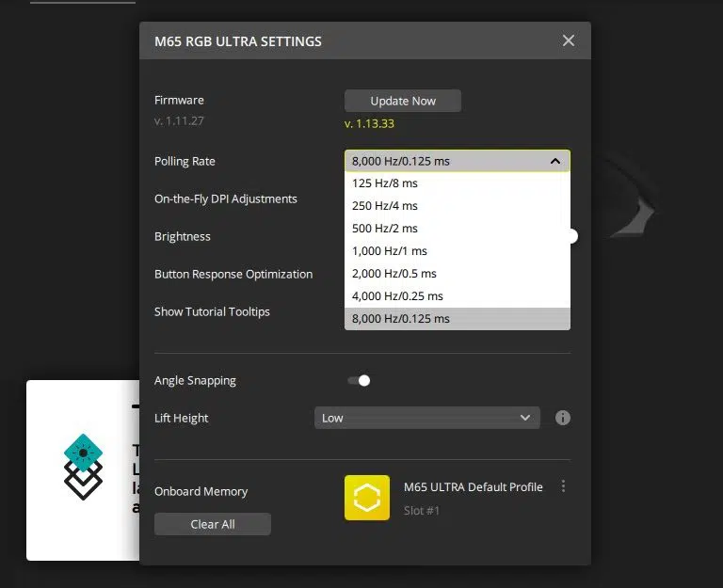Click the Brightness slider handle
The width and height of the screenshot is (723, 588).
pyautogui.click(x=571, y=236)
